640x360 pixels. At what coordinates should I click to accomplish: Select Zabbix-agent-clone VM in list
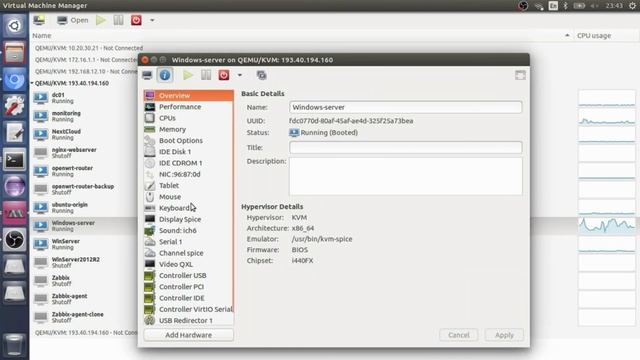coord(84,317)
